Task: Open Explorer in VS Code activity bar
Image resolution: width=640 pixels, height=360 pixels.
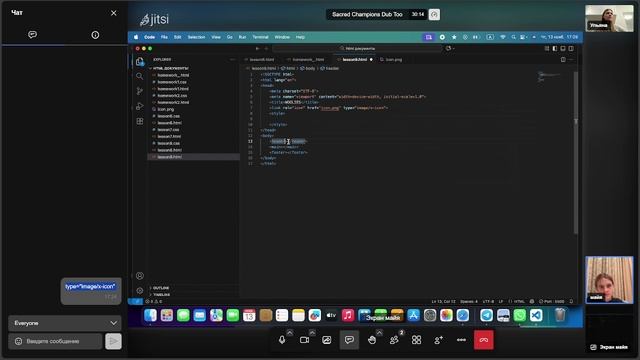Action: (140, 62)
